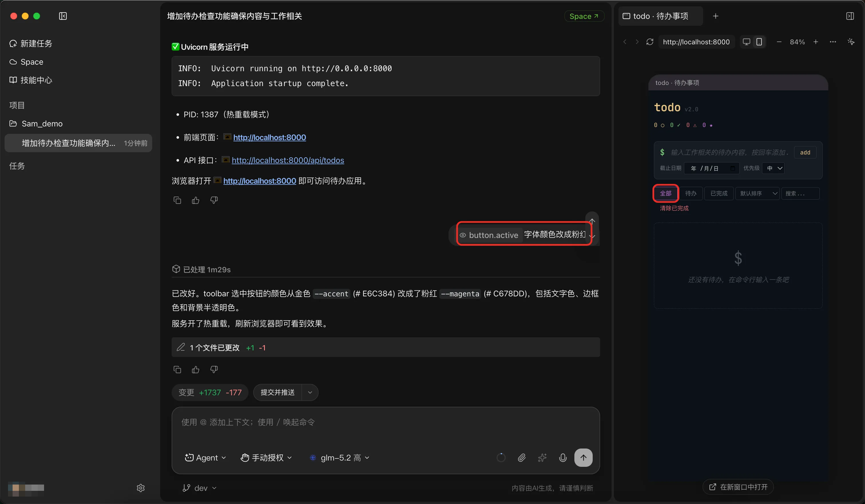Open the dev branch switcher
Screen dimensions: 865x504
point(199,488)
